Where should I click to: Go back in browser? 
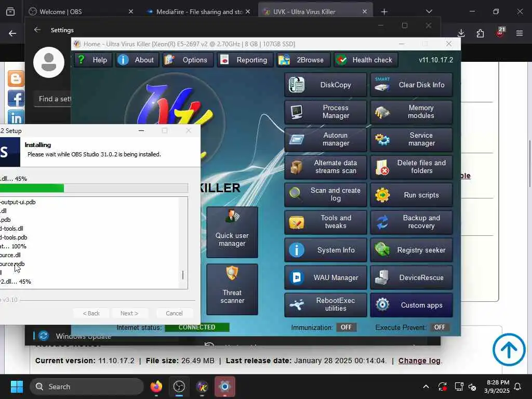coord(12,33)
